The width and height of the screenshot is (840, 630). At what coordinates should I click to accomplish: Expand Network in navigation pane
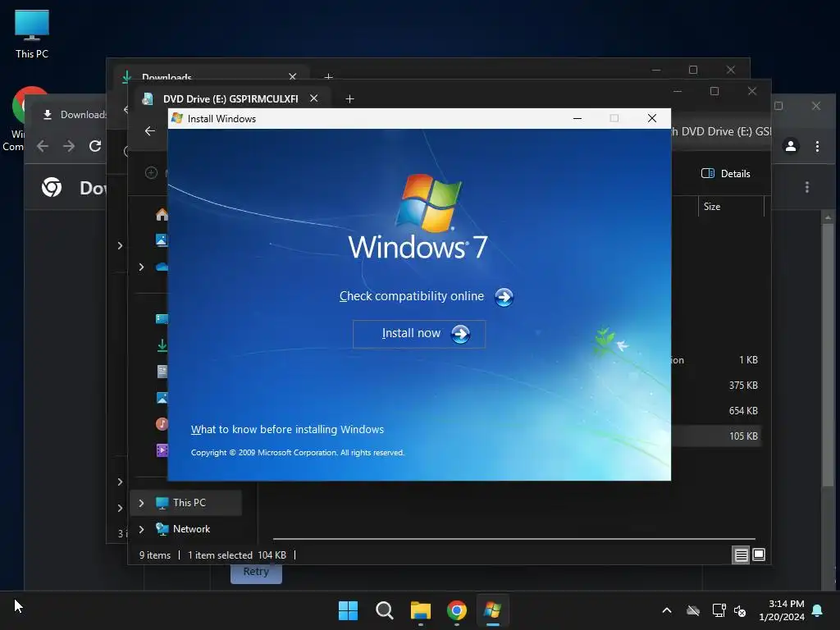[x=141, y=529]
